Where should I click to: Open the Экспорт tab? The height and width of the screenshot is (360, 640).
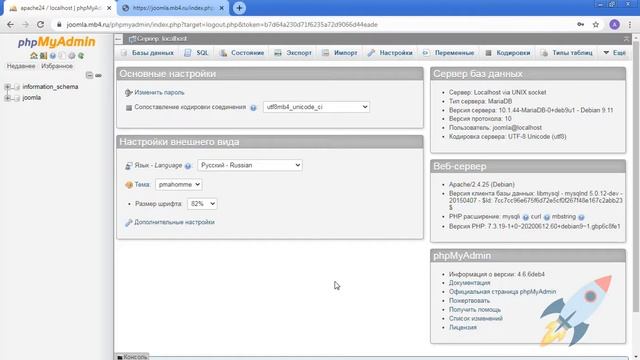[293, 53]
